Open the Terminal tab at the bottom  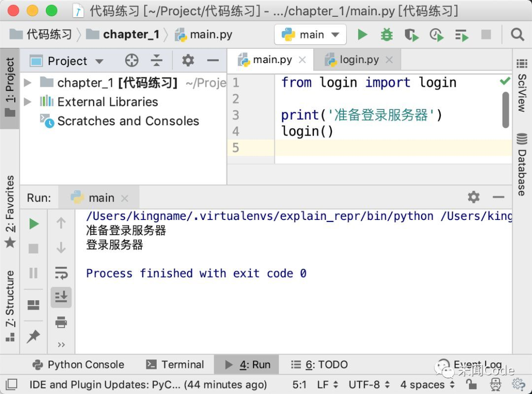(x=176, y=364)
